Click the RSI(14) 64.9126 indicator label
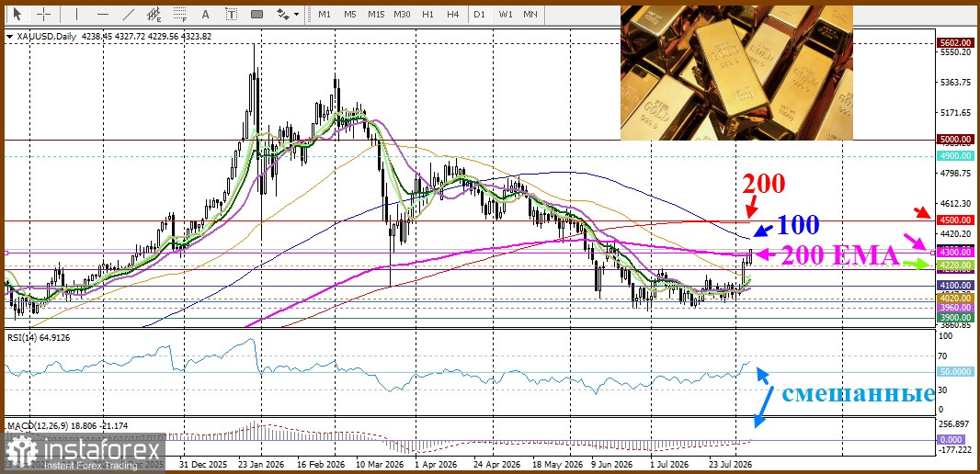This screenshot has height=474, width=980. pyautogui.click(x=39, y=336)
